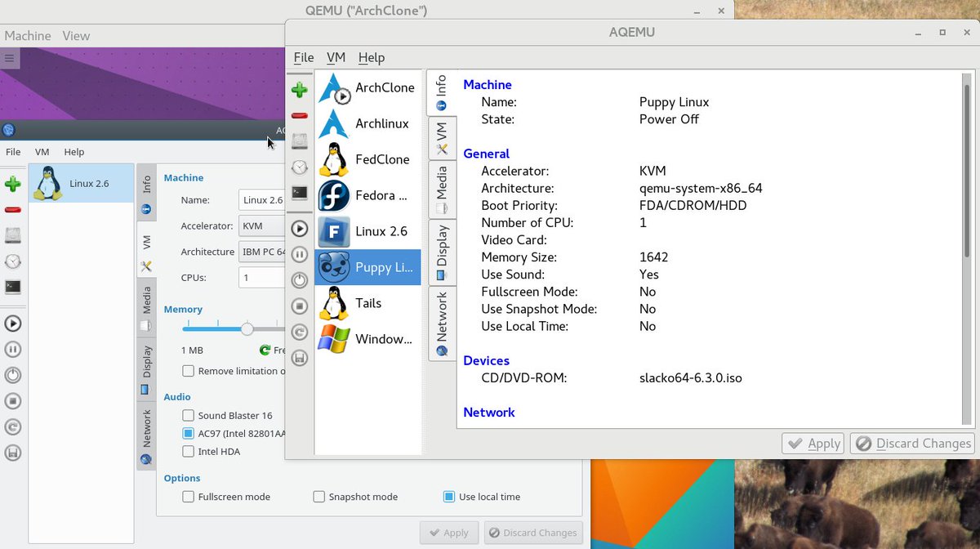Image resolution: width=980 pixels, height=549 pixels.
Task: Click Apply button in QEMU guest AQEMU
Action: click(448, 533)
